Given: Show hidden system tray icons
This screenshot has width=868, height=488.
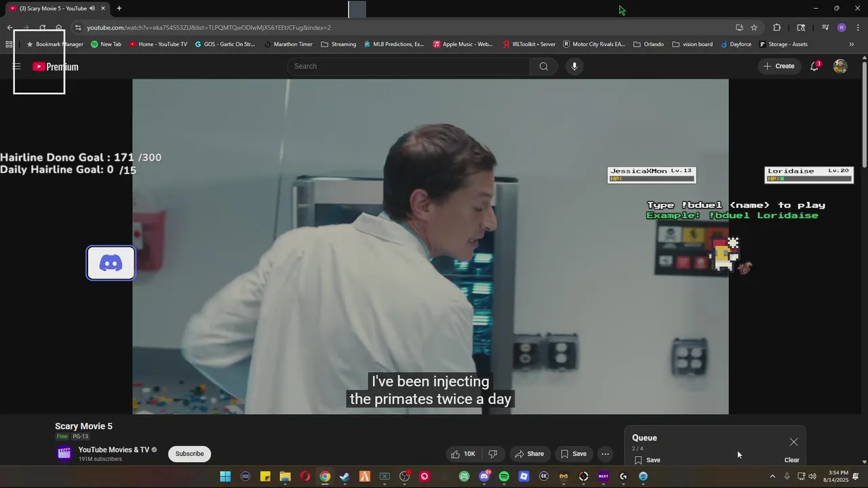Looking at the screenshot, I should point(772,476).
